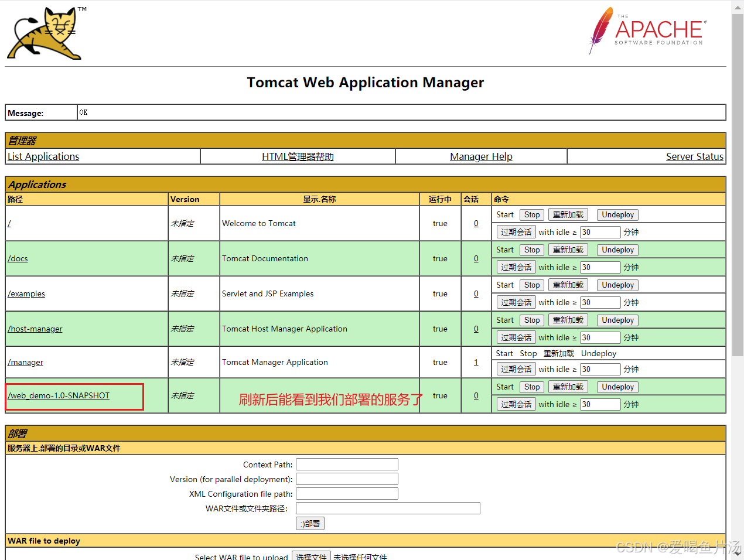This screenshot has width=744, height=560.
Task: Open Server Status link
Action: [x=695, y=156]
